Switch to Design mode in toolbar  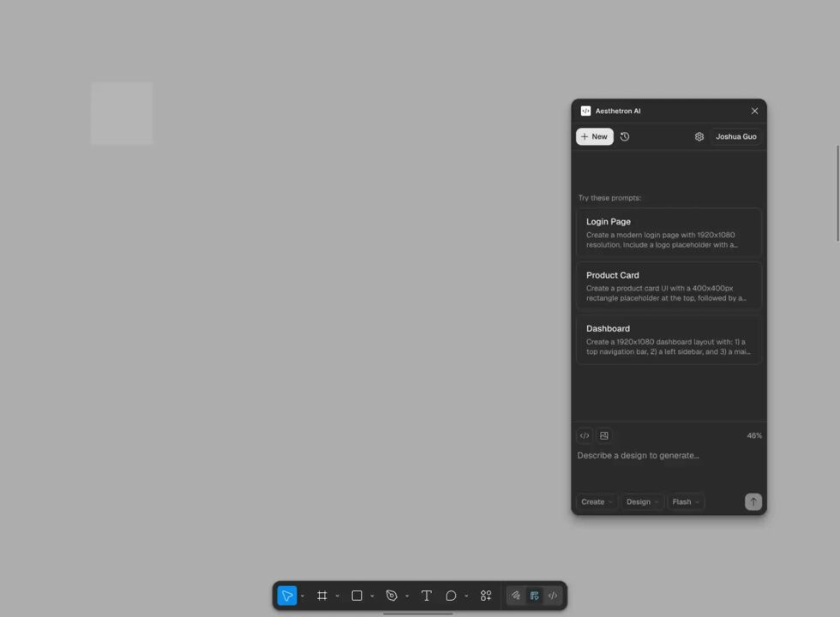click(x=534, y=596)
